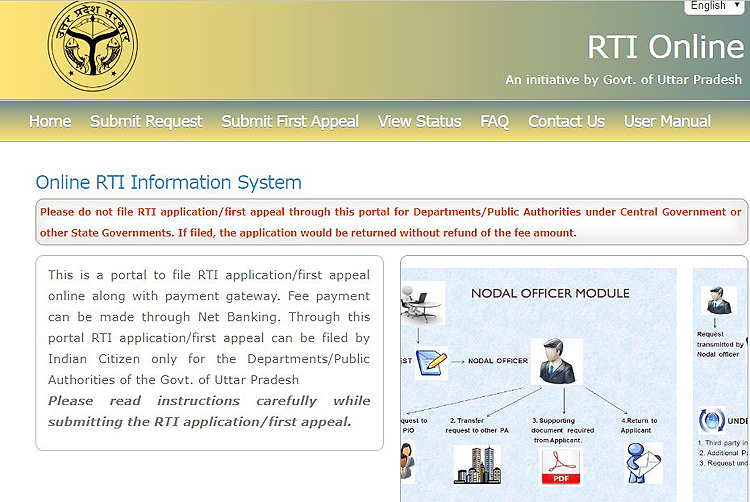Click the red warning notice about Central Government
The image size is (750, 502).
[x=391, y=222]
